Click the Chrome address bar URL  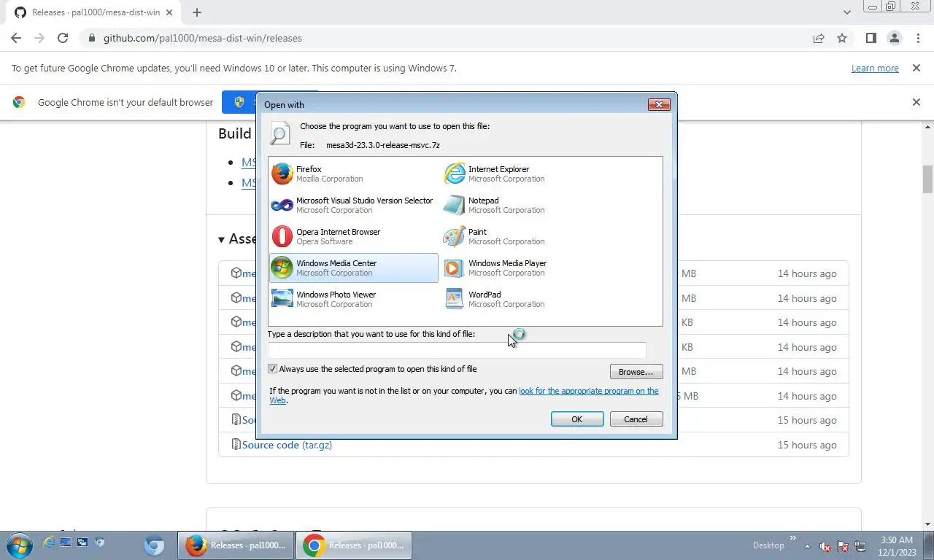pos(202,38)
